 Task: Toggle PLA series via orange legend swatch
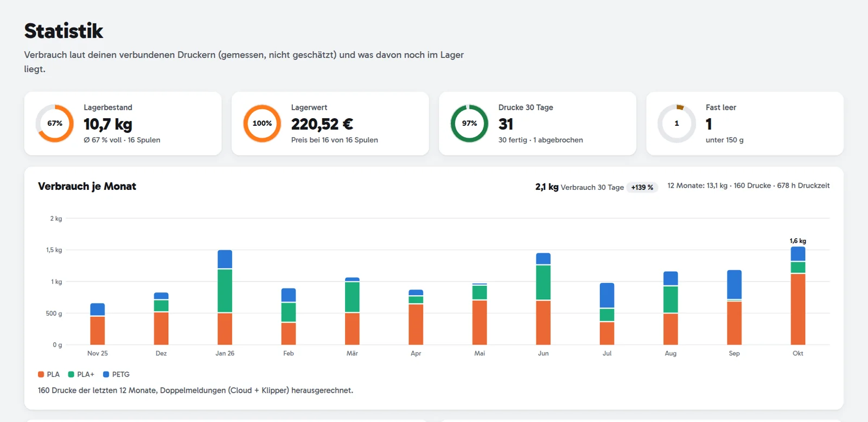pyautogui.click(x=41, y=374)
